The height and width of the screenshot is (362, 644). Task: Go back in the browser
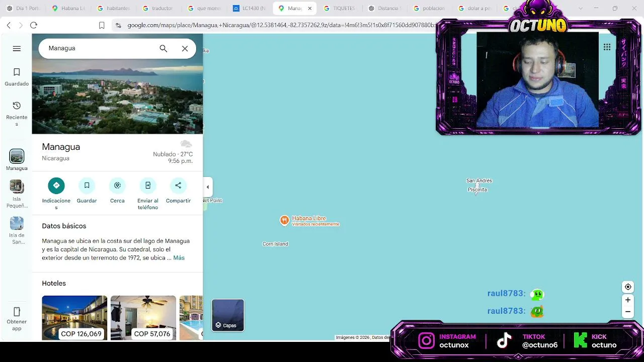click(x=9, y=25)
